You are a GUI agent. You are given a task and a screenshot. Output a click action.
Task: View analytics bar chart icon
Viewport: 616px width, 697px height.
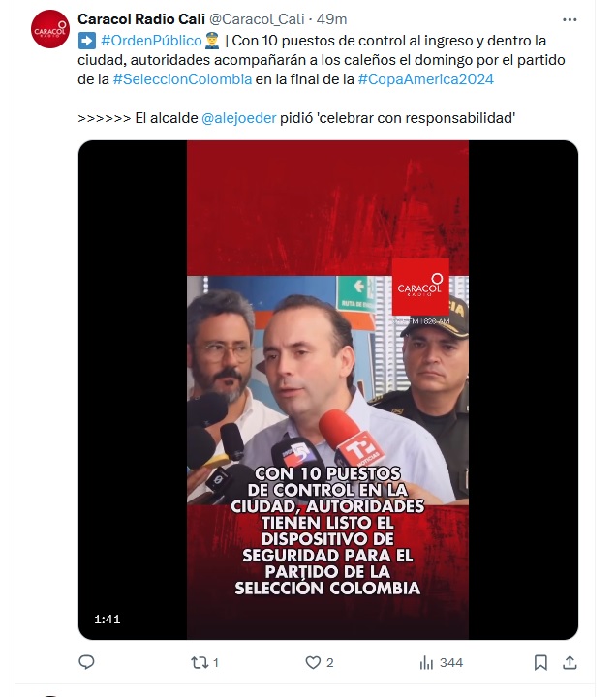coord(426,663)
